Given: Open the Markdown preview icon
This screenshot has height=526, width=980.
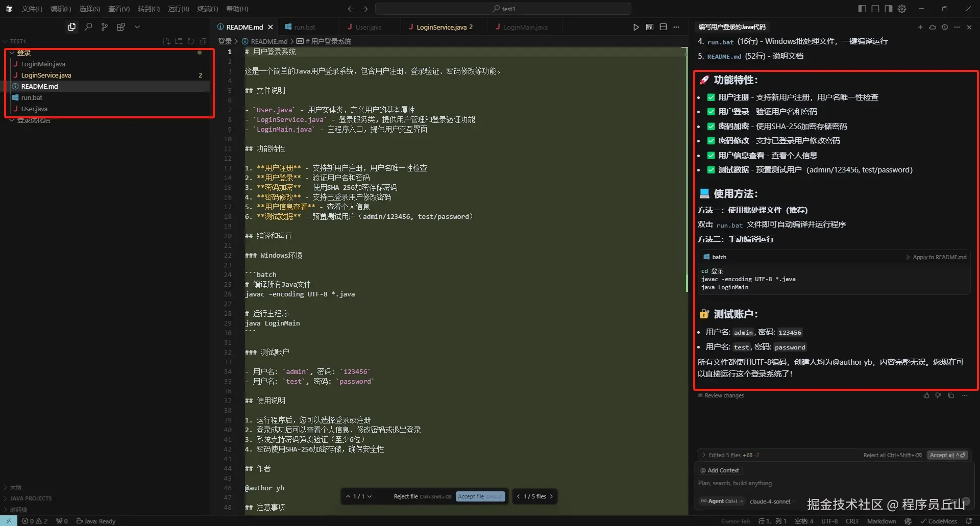Looking at the screenshot, I should [x=649, y=27].
